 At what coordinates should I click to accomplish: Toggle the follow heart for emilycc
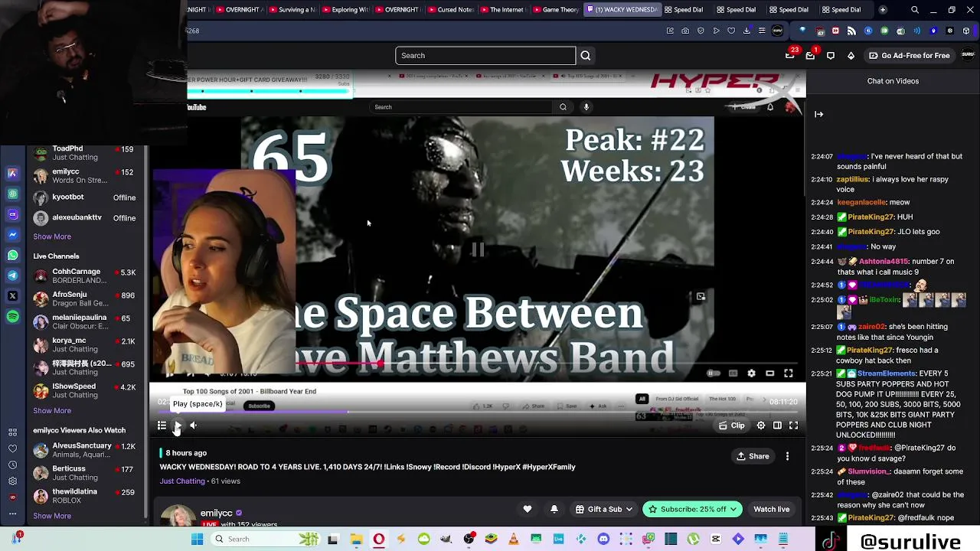pos(528,509)
